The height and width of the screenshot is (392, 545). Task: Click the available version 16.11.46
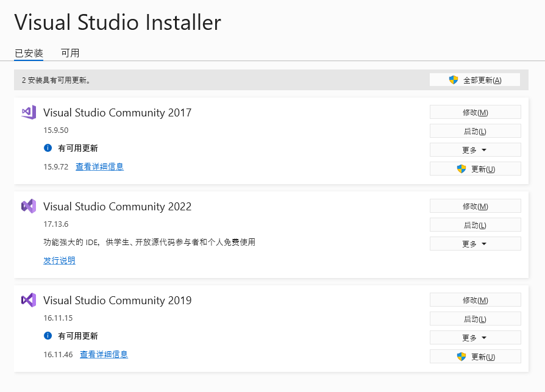click(x=58, y=354)
